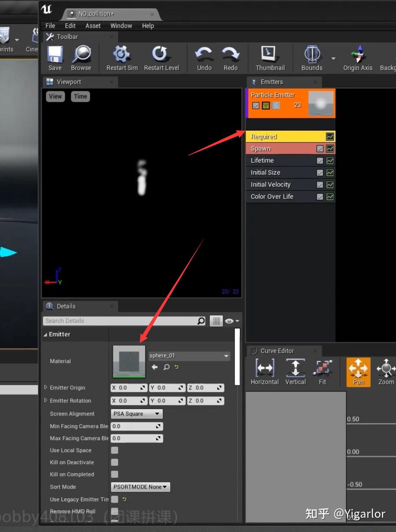Viewport: 396px width, 532px height.
Task: Open the Bounds options dropdown arrow
Action: pyautogui.click(x=333, y=59)
